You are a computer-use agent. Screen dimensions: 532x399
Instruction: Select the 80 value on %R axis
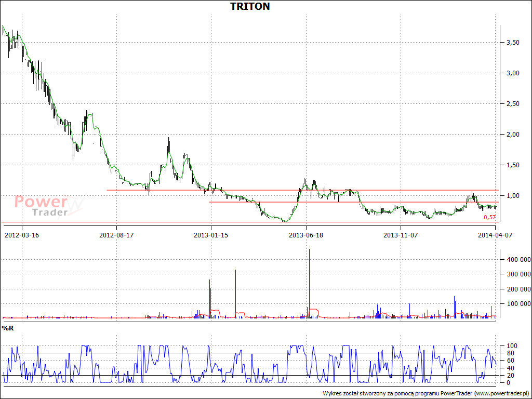tap(510, 353)
